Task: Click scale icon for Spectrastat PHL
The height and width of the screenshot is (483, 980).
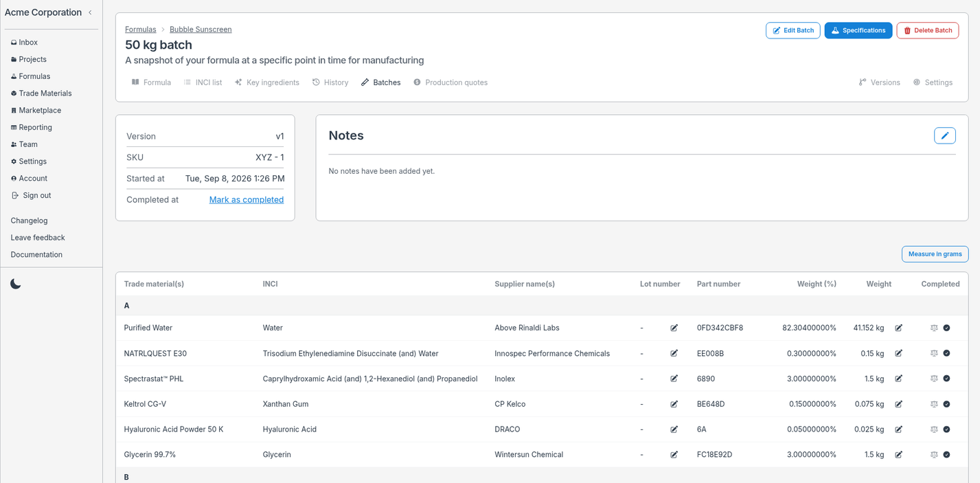Action: (934, 379)
